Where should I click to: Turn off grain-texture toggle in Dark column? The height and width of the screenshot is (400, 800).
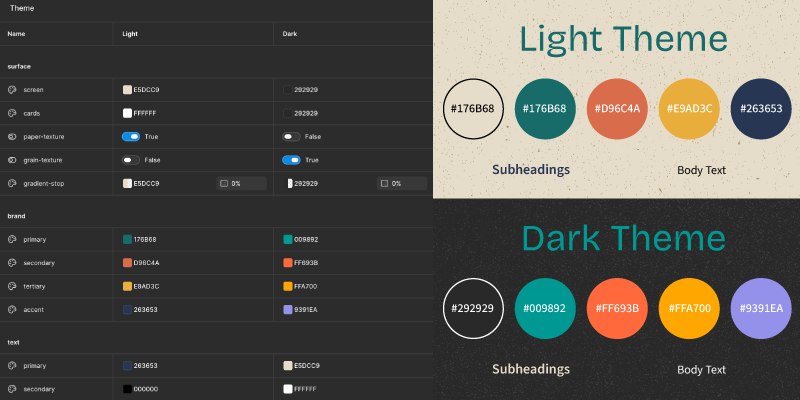291,160
